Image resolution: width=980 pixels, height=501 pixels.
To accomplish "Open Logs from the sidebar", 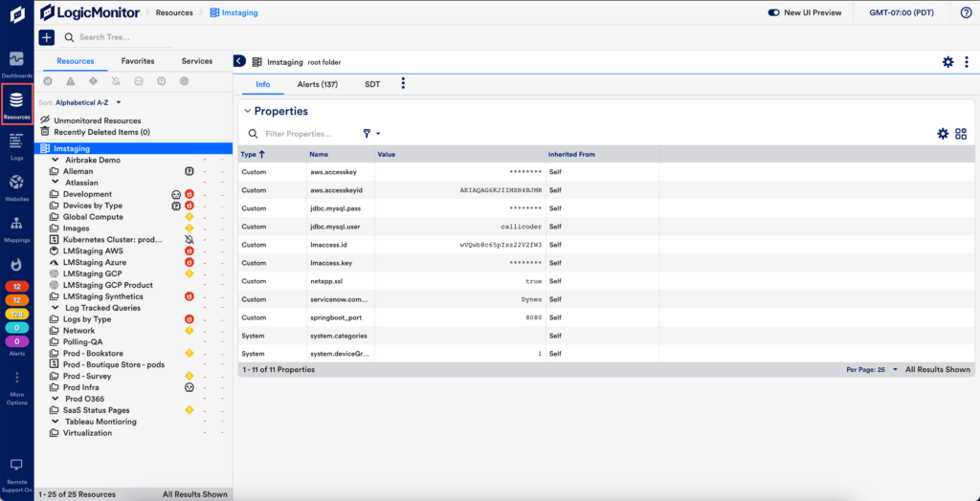I will click(x=17, y=146).
